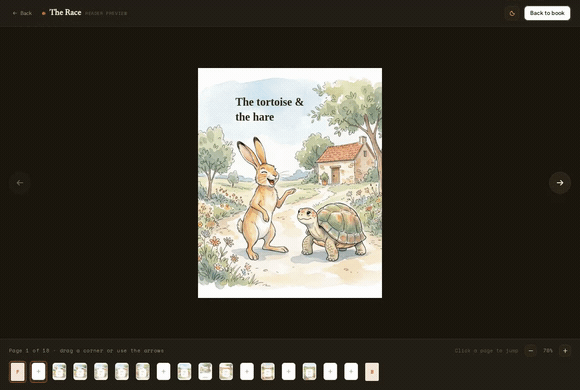Jump to page 3 thumbnail in strip
Image resolution: width=580 pixels, height=390 pixels.
[59, 371]
